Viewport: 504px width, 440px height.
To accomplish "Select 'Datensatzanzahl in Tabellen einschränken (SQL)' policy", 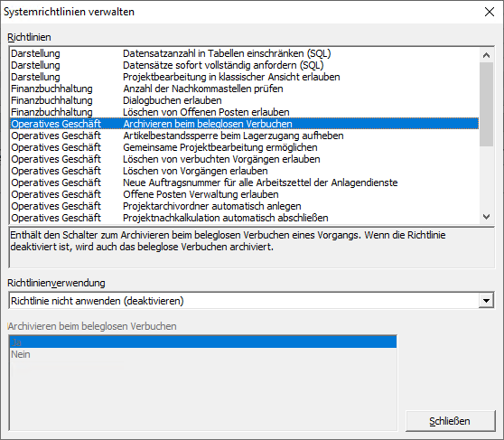I will point(244,53).
